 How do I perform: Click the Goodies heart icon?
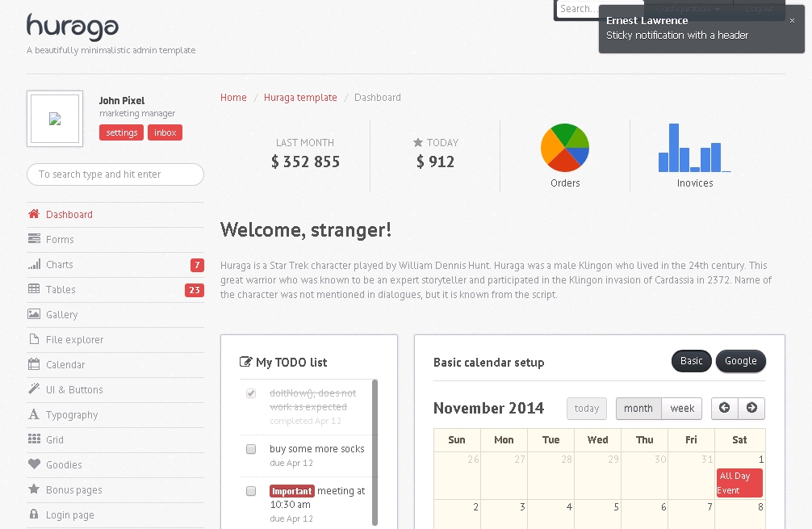pos(34,464)
